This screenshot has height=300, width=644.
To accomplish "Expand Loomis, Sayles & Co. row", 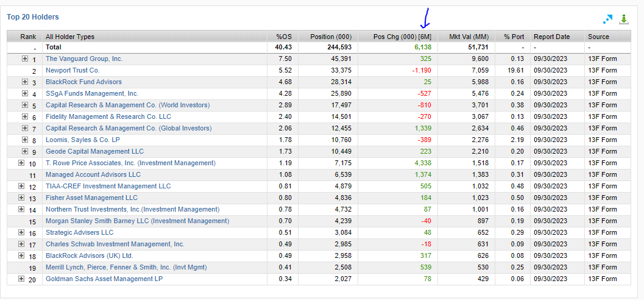I will tap(25, 140).
